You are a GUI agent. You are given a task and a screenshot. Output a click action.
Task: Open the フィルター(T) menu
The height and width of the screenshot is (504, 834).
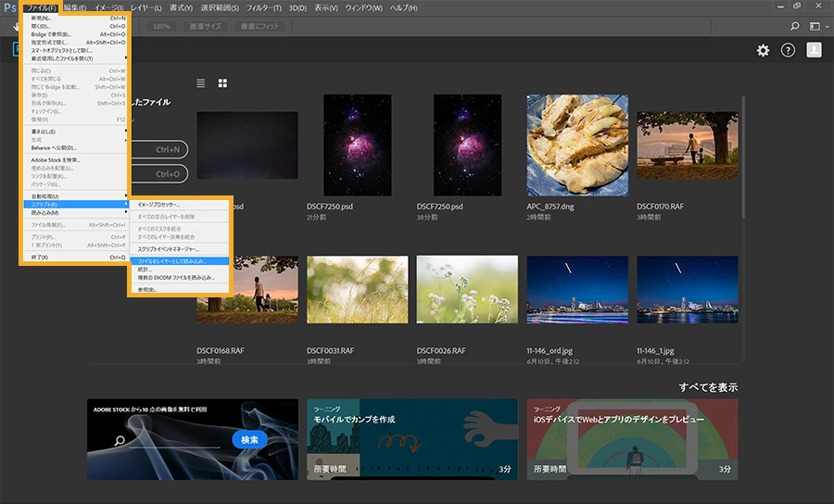tap(263, 8)
